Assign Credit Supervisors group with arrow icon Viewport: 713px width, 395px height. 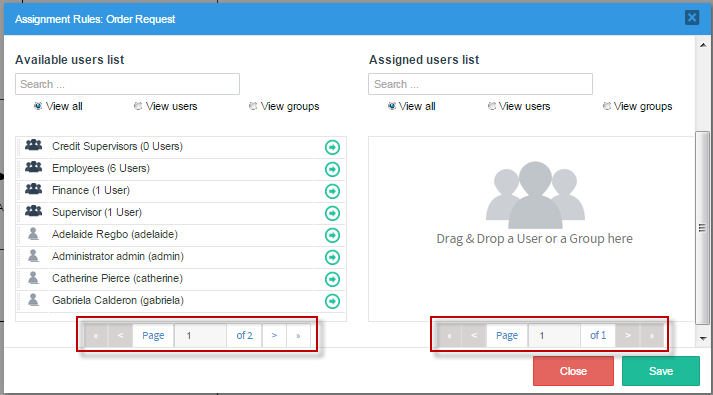[332, 147]
